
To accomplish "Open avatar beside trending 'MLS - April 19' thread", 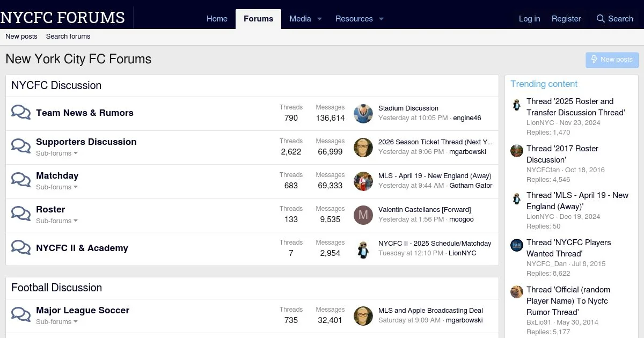I will (x=517, y=198).
